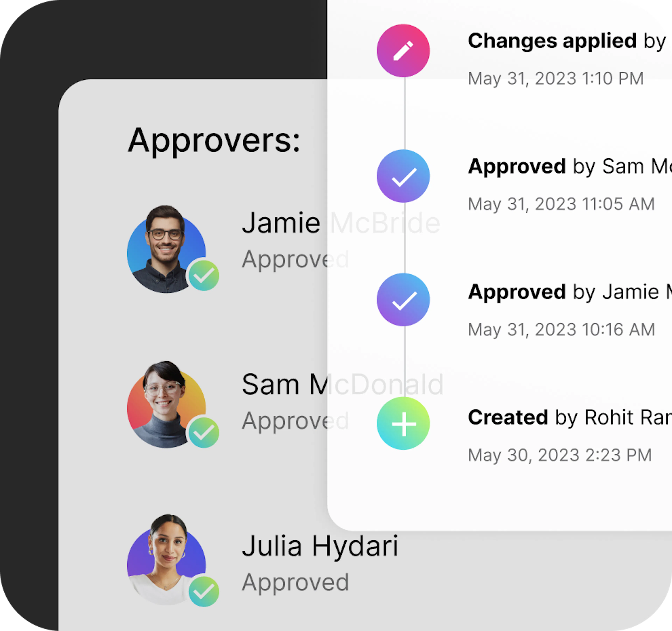Click Julia Hydari's green check badge
The width and height of the screenshot is (672, 631).
[x=204, y=591]
